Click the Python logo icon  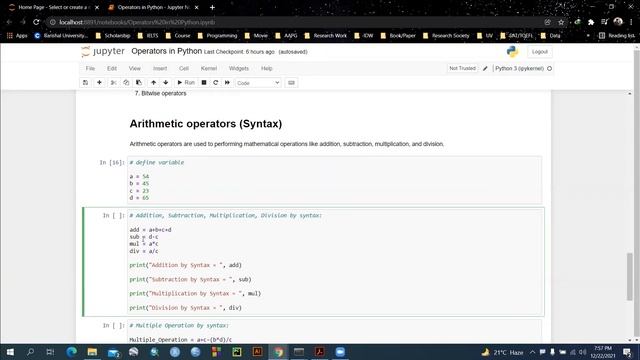coord(512,51)
